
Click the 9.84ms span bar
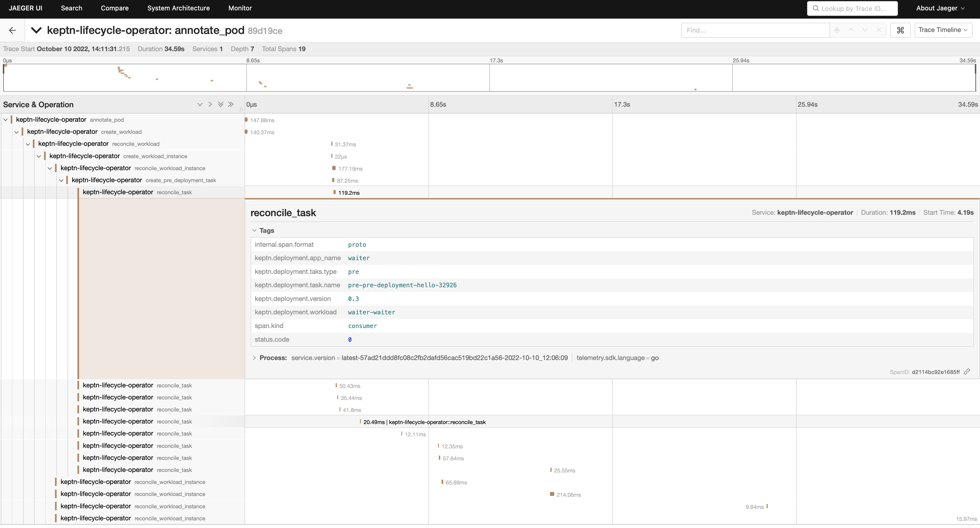point(767,506)
